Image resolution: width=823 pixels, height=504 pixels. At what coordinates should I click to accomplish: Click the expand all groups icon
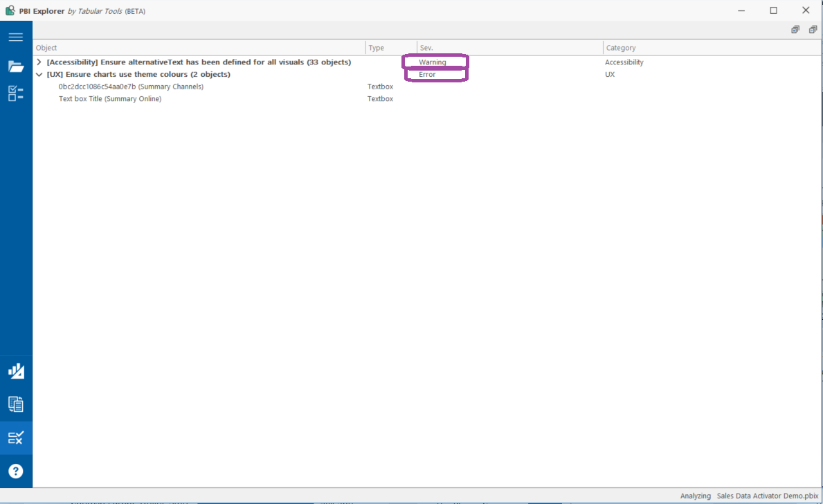[x=795, y=29]
